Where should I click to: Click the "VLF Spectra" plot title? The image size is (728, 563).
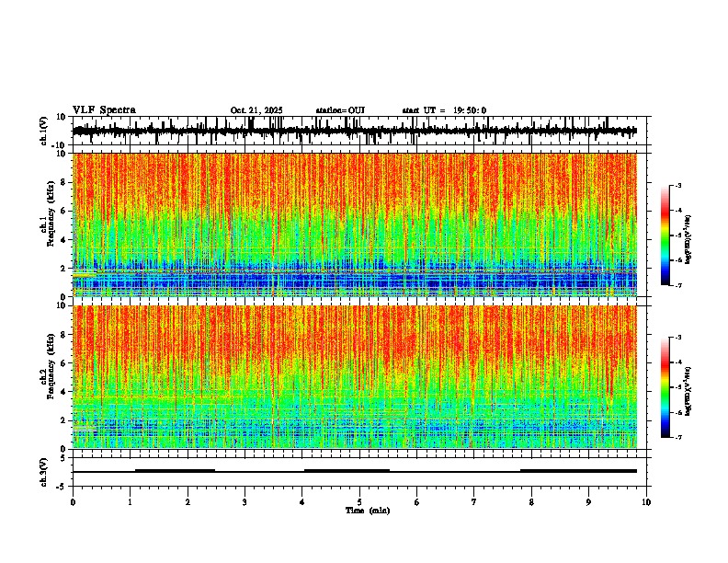tap(104, 109)
